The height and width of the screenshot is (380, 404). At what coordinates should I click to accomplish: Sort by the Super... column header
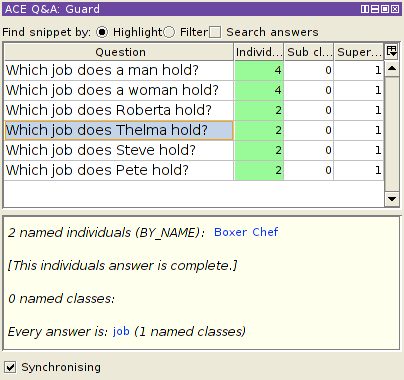pos(359,52)
